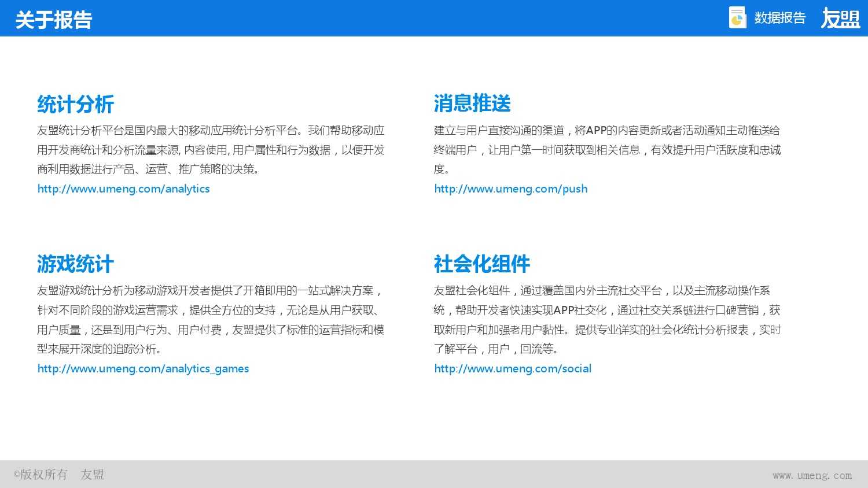Open the umeng.com/analytics link
The image size is (868, 488).
(123, 189)
